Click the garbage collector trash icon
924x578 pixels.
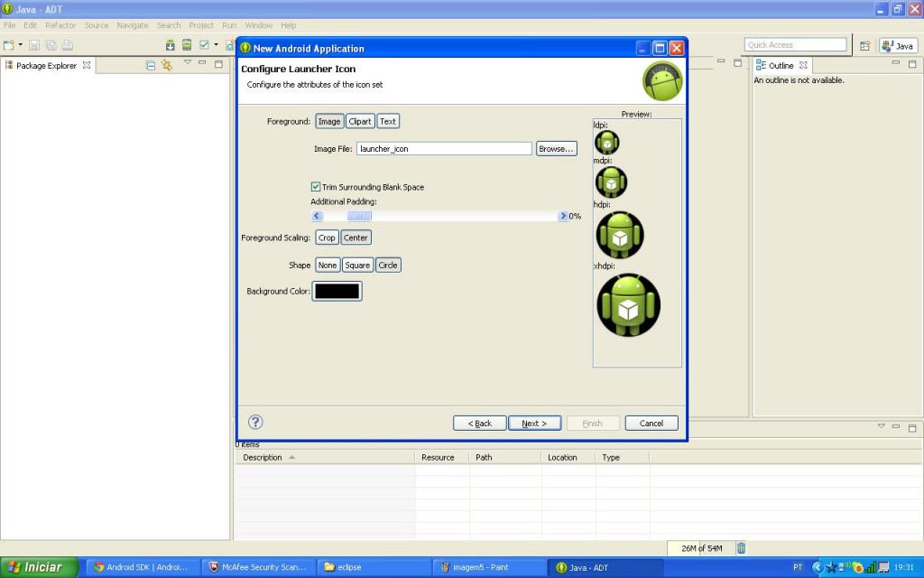742,548
